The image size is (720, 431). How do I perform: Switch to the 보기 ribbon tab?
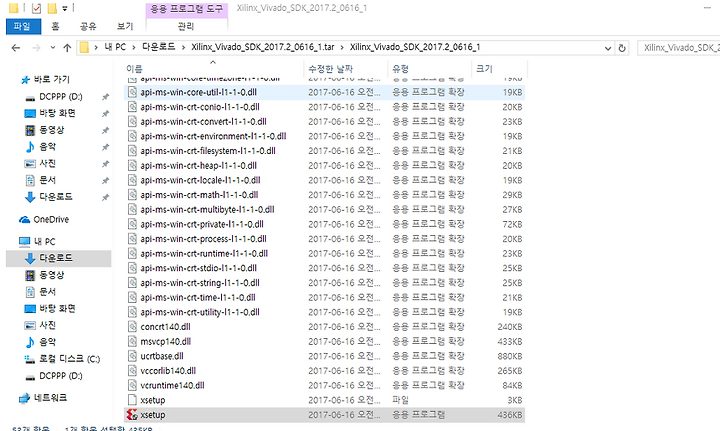[124, 27]
